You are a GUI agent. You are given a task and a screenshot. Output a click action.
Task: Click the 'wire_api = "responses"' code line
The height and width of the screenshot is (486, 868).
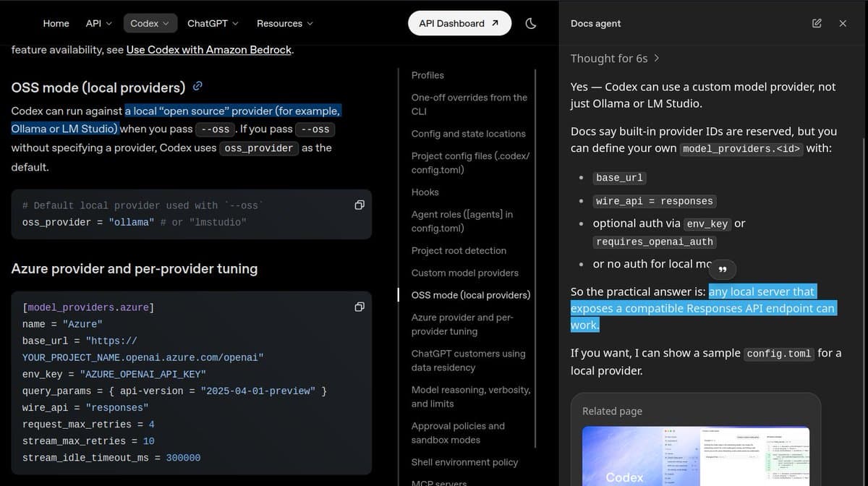click(x=85, y=408)
